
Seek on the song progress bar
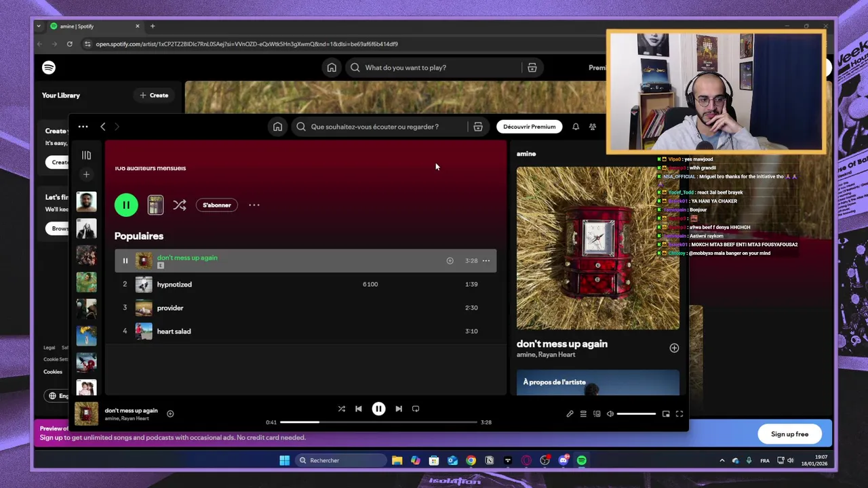point(378,422)
